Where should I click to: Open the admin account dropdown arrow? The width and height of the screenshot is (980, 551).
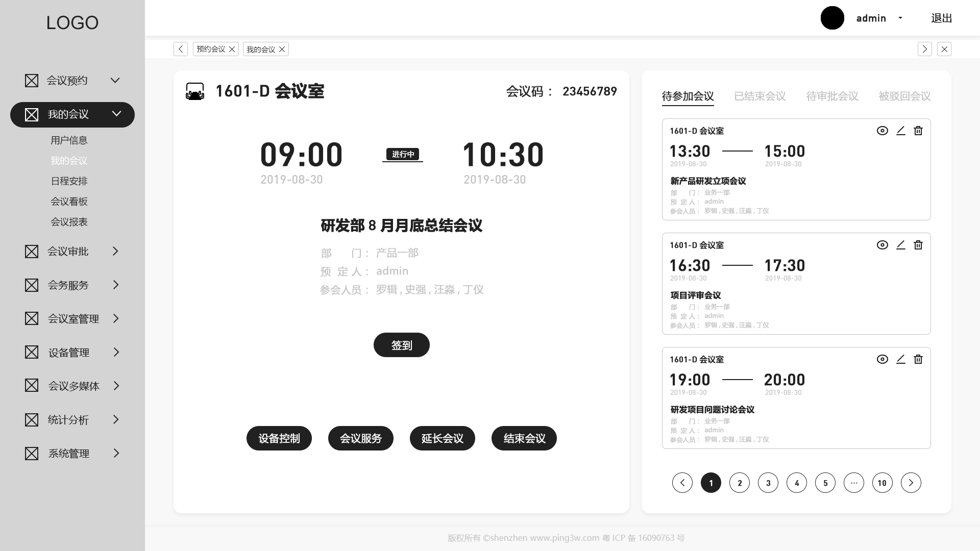pos(900,18)
